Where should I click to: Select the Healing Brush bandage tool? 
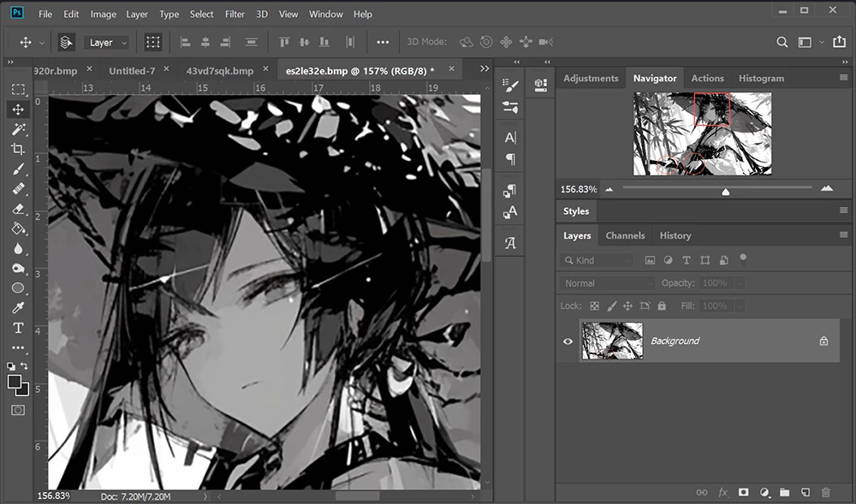pos(18,189)
